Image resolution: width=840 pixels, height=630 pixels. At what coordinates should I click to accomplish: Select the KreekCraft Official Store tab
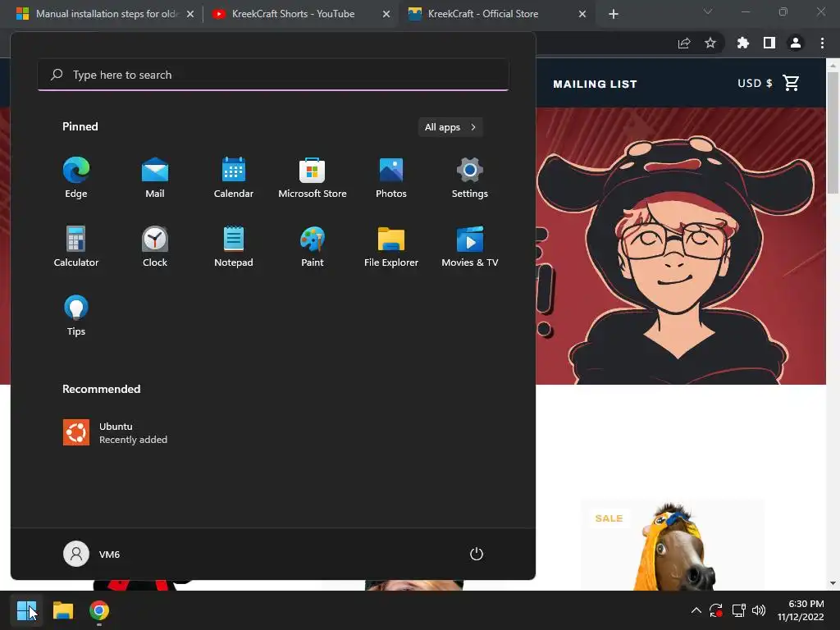(497, 14)
